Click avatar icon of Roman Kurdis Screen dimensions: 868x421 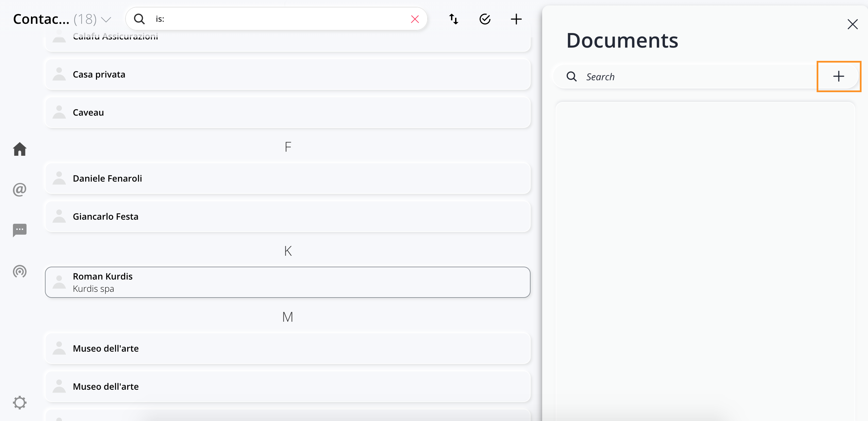[x=59, y=282]
